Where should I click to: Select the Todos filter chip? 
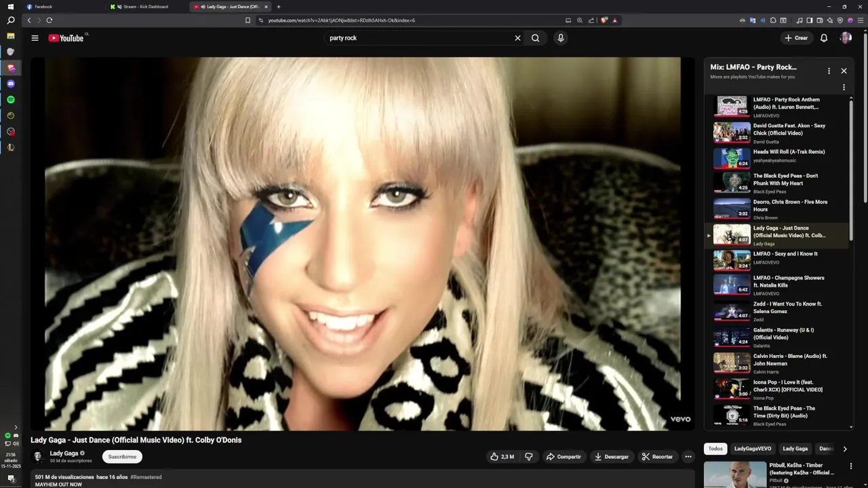(715, 449)
